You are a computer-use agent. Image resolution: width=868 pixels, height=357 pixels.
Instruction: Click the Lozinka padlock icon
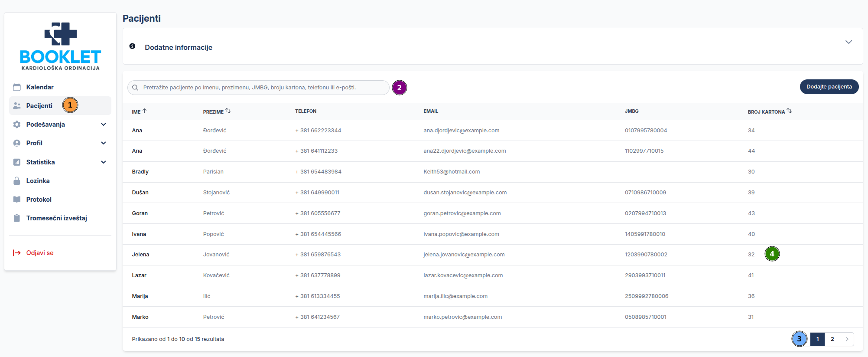click(17, 181)
